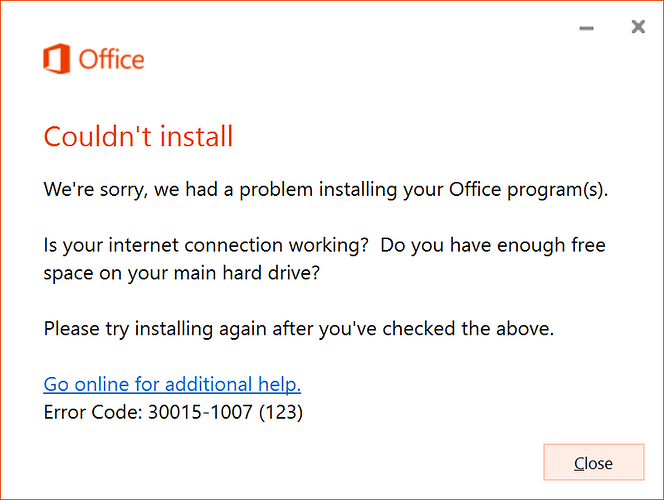Click the "Office" wordmark text
Image resolution: width=664 pixels, height=500 pixels.
112,60
